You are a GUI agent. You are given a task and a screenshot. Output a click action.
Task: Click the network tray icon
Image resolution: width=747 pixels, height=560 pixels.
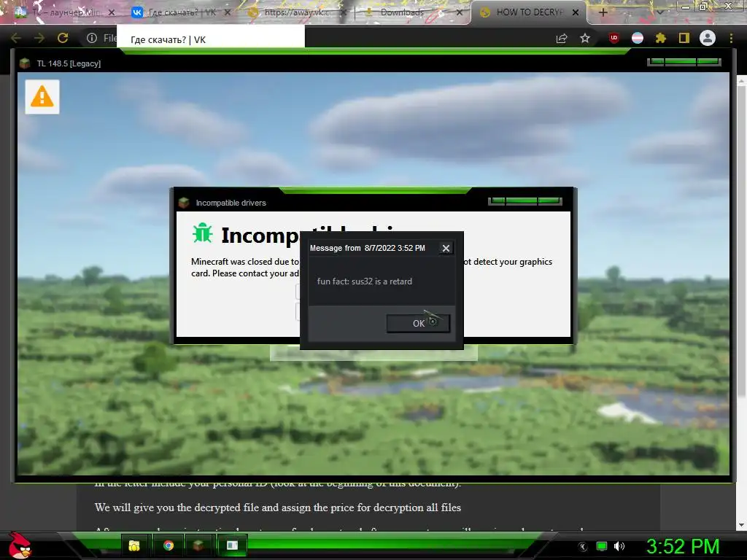point(602,547)
